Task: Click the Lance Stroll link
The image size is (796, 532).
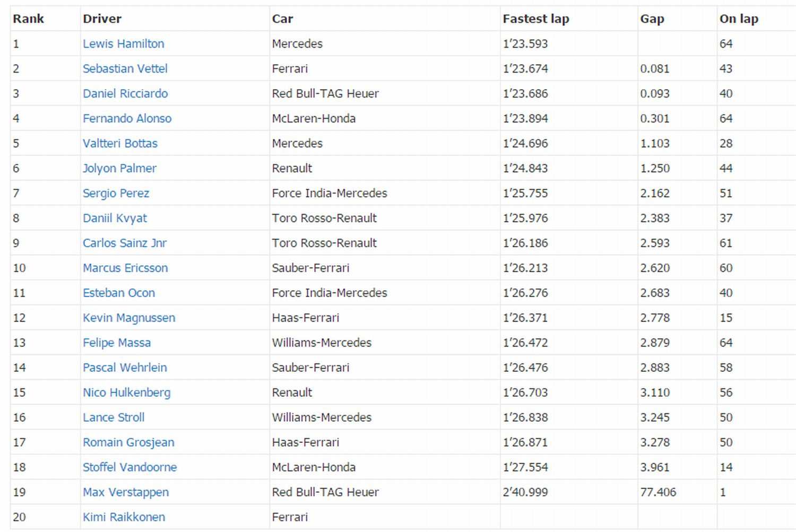Action: (x=114, y=417)
